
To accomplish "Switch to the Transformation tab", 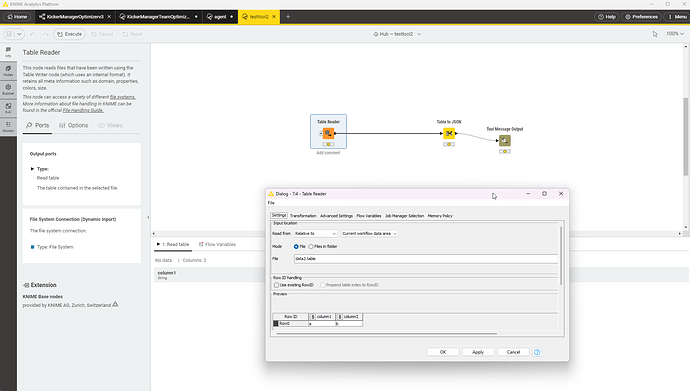I will [303, 216].
